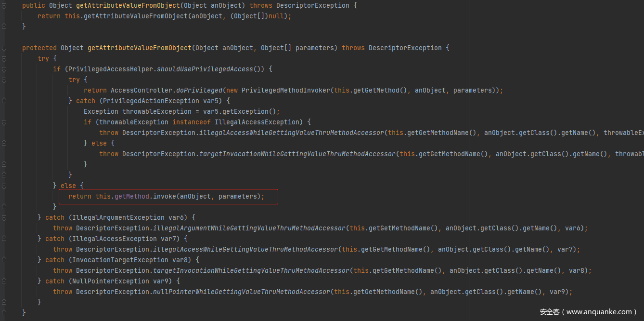Fold the if throwableException instanceof block

pyautogui.click(x=4, y=122)
